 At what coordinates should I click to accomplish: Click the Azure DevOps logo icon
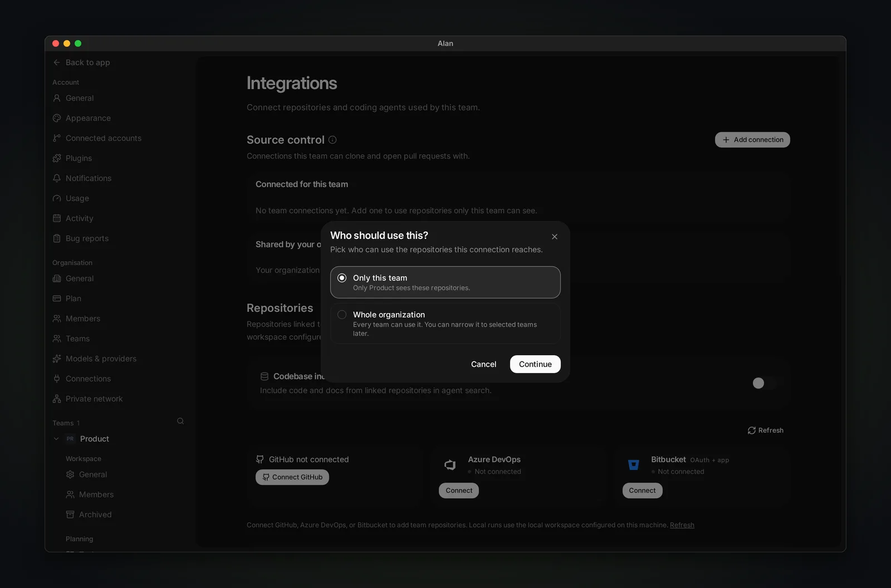coord(450,465)
